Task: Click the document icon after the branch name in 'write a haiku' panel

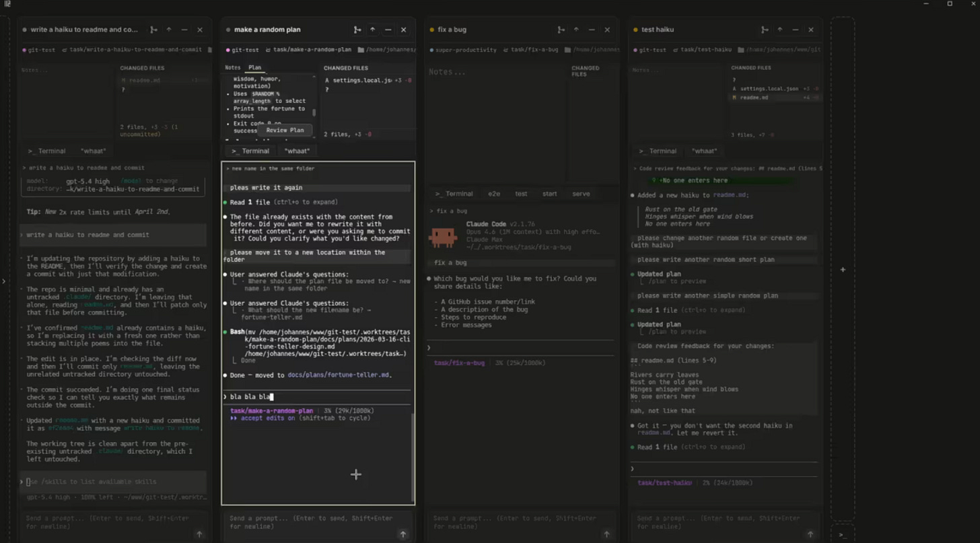Action: (210, 50)
